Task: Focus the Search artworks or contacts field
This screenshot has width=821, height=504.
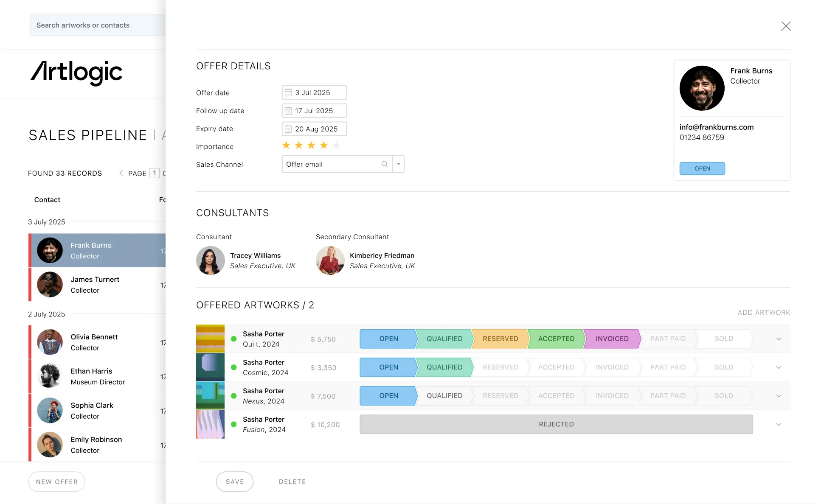Action: 98,25
